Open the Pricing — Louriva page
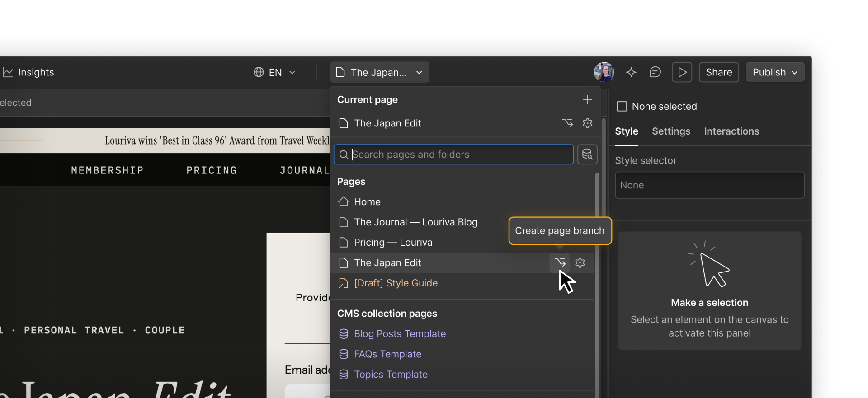The height and width of the screenshot is (398, 868). [462, 243]
